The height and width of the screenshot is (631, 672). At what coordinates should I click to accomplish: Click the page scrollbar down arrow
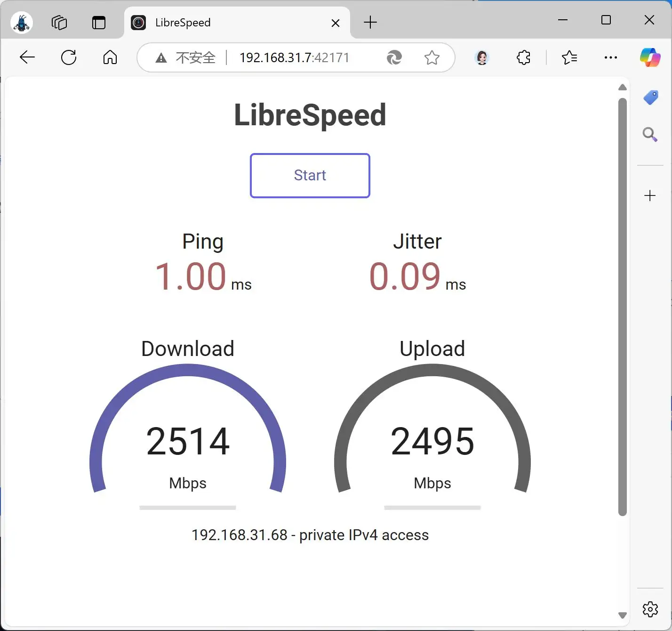(623, 615)
